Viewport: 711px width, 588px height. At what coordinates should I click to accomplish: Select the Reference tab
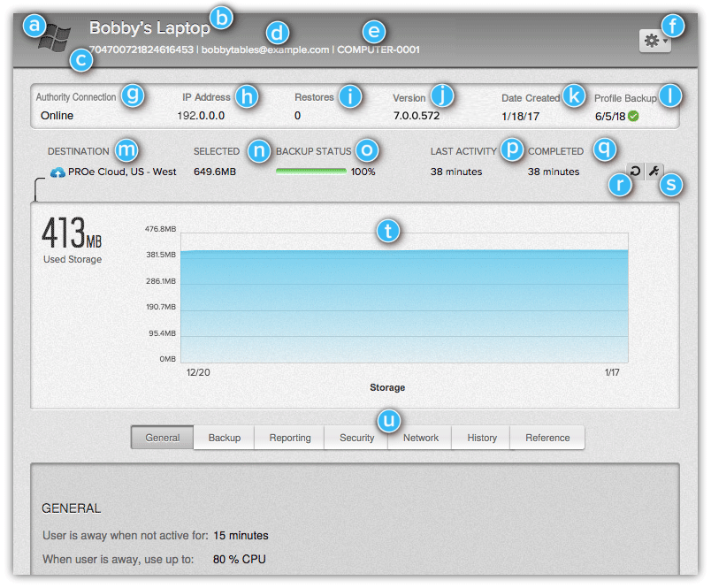(x=547, y=438)
